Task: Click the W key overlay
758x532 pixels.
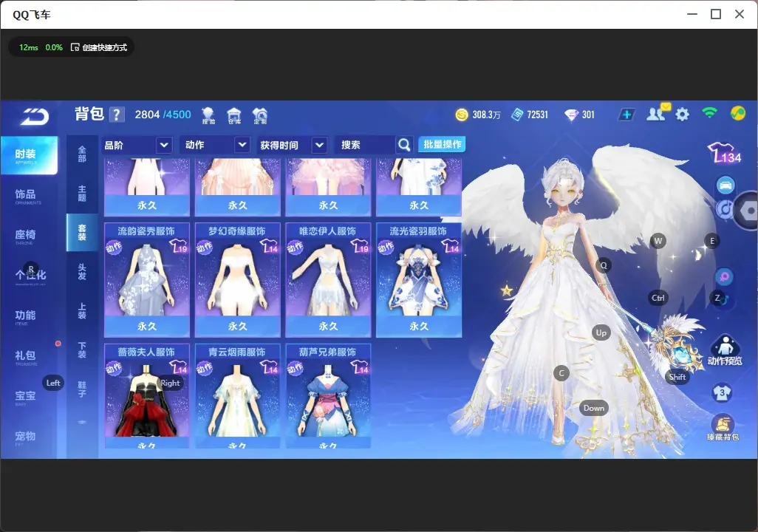Action: coord(658,241)
